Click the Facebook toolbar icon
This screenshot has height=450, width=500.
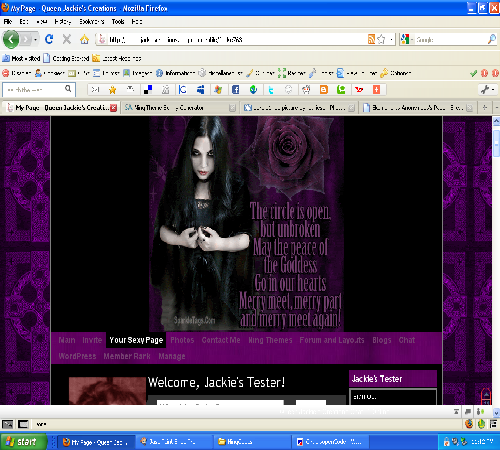point(235,90)
